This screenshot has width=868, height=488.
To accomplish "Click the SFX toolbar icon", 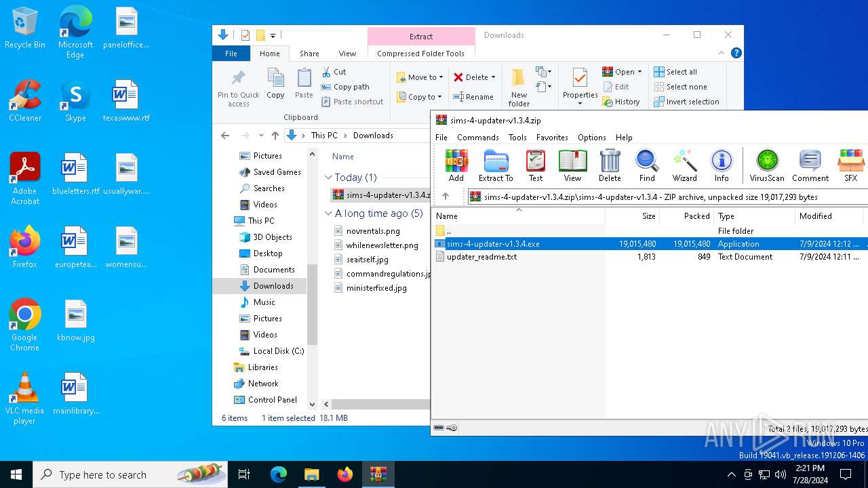I will [x=850, y=166].
